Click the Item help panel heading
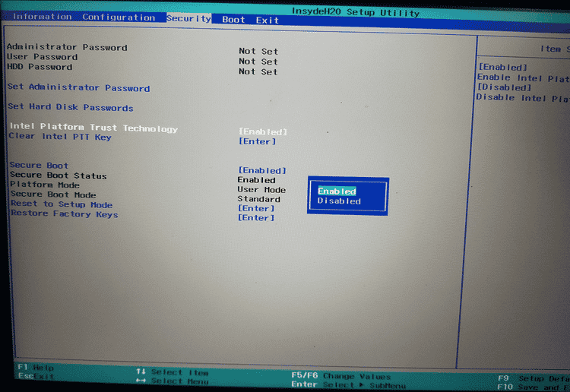 tap(555, 49)
